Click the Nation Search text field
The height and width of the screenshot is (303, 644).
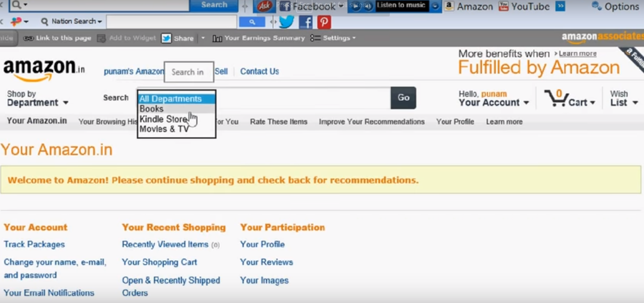[x=171, y=22]
